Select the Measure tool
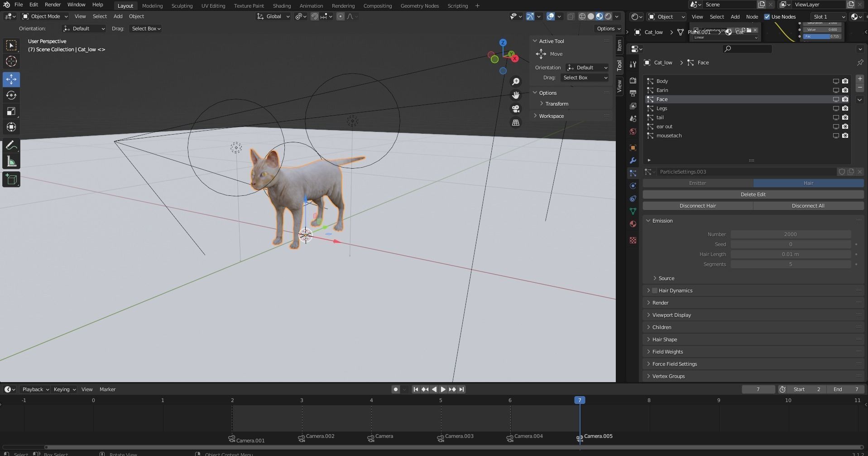868x456 pixels. pos(11,162)
